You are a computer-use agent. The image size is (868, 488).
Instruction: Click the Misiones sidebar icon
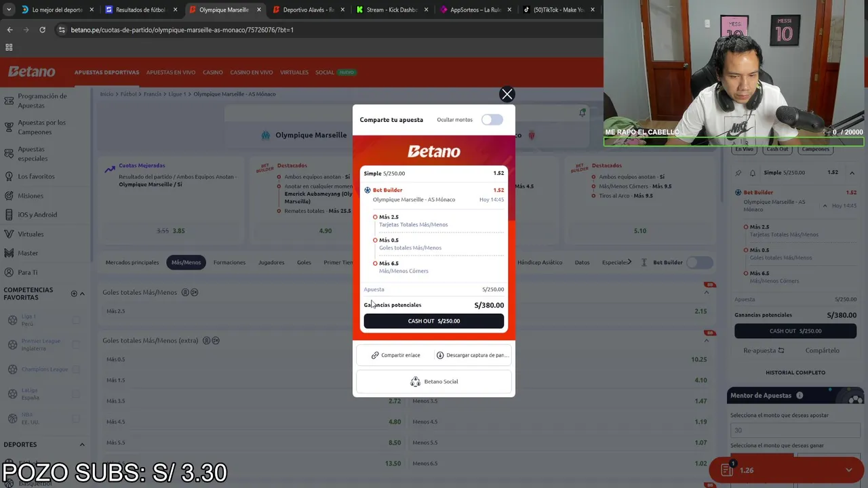pyautogui.click(x=9, y=196)
